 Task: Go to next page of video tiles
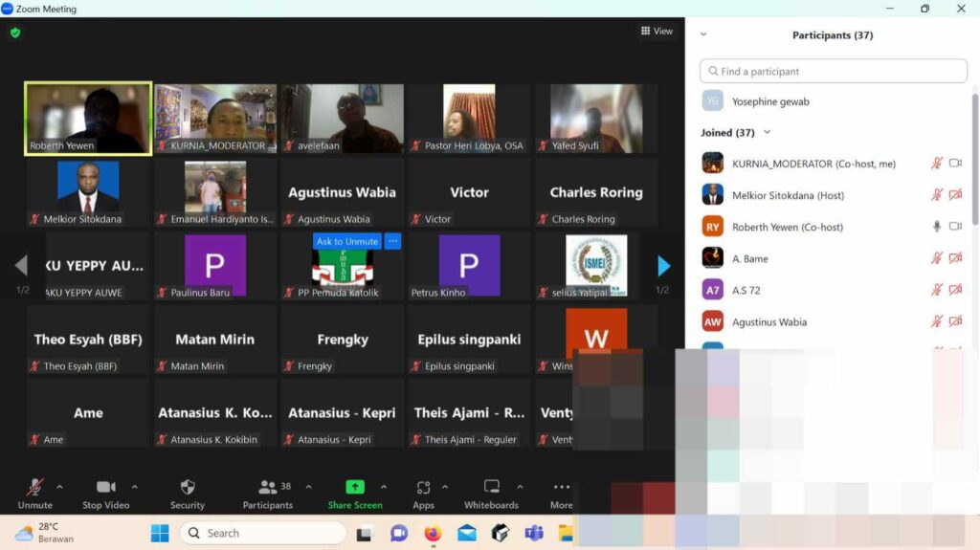(x=664, y=266)
